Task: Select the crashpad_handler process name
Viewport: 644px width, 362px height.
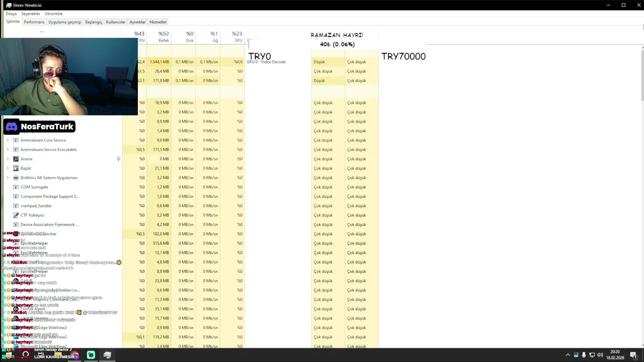Action: click(x=36, y=206)
